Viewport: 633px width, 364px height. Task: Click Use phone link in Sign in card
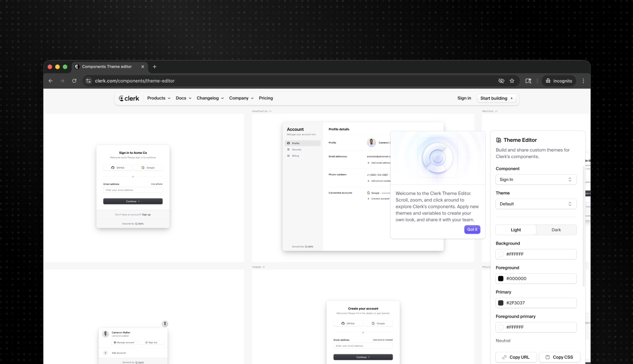pyautogui.click(x=157, y=184)
